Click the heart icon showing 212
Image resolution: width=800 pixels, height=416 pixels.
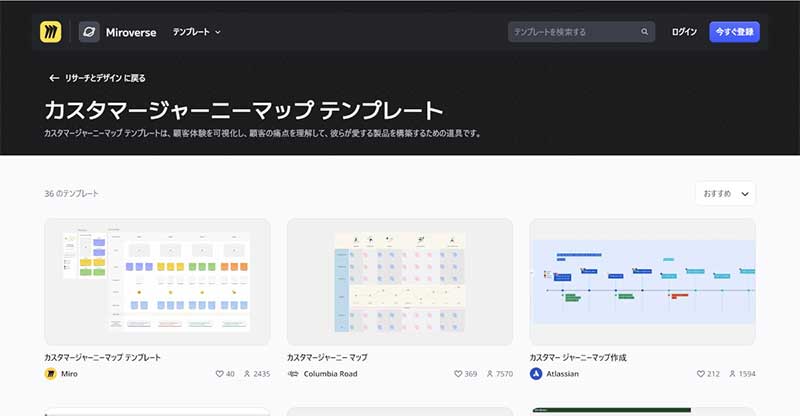point(701,374)
